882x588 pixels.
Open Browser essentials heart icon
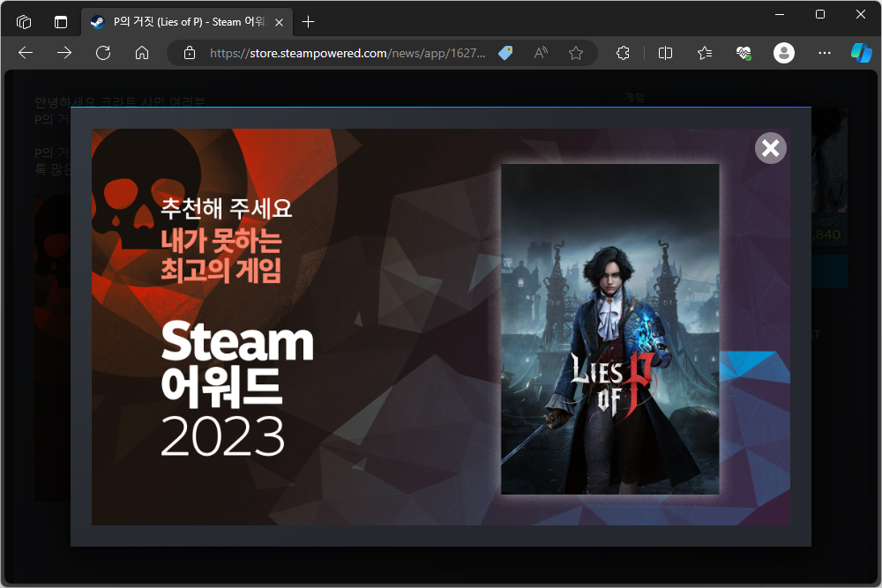tap(744, 53)
